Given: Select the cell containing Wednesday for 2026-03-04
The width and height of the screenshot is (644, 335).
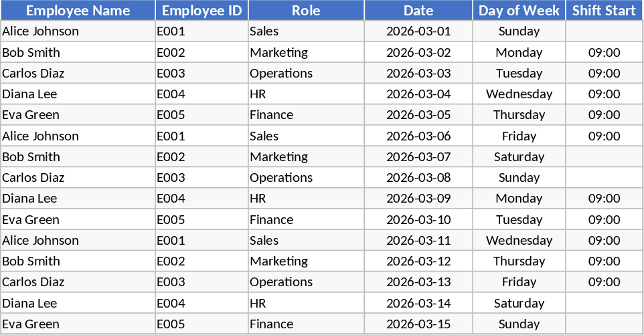Looking at the screenshot, I should [x=519, y=94].
